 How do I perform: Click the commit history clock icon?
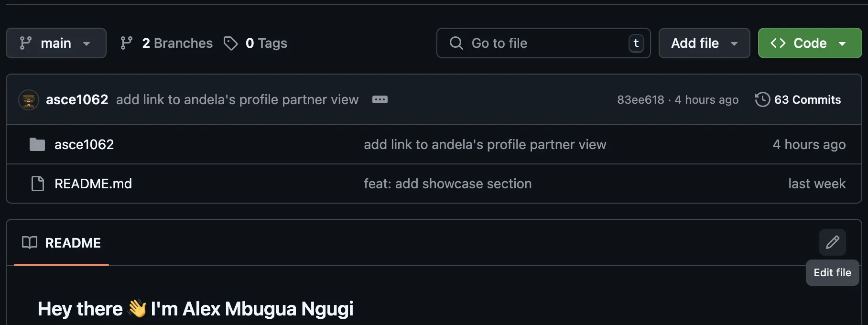[762, 99]
